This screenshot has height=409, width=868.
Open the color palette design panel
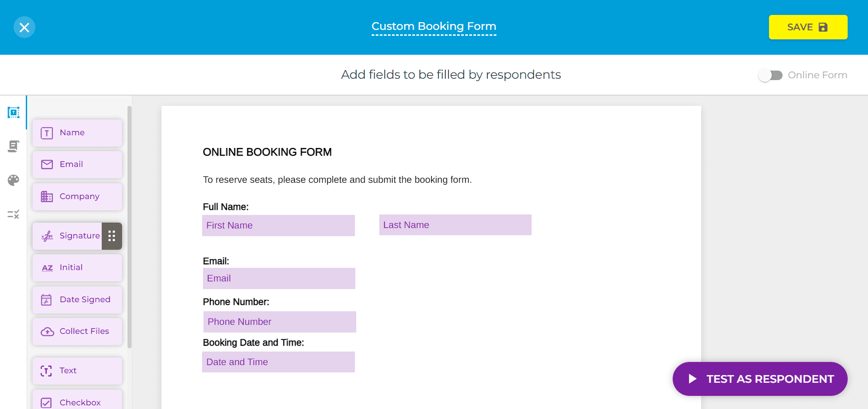(14, 180)
